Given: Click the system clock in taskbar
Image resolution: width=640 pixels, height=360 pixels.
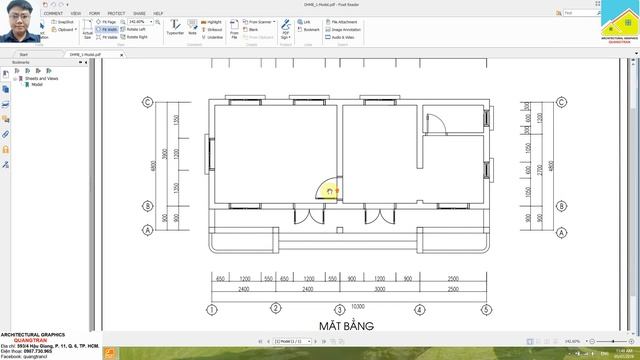Looking at the screenshot, I should coord(624,353).
